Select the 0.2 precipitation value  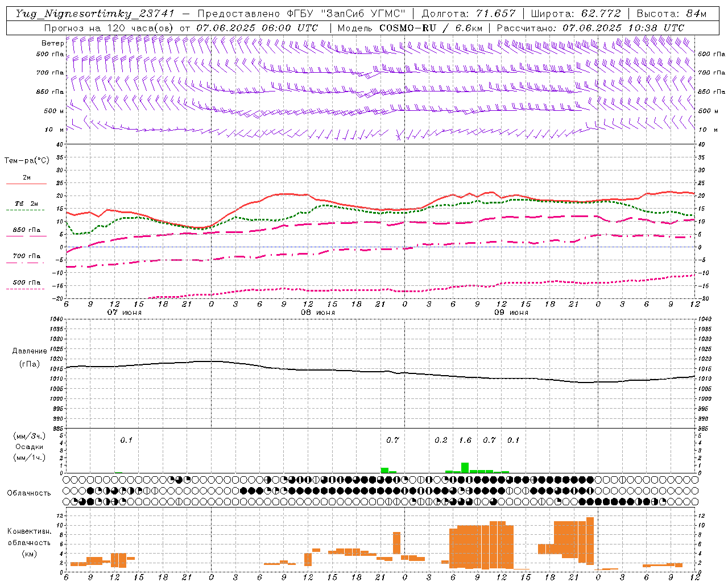click(x=441, y=440)
